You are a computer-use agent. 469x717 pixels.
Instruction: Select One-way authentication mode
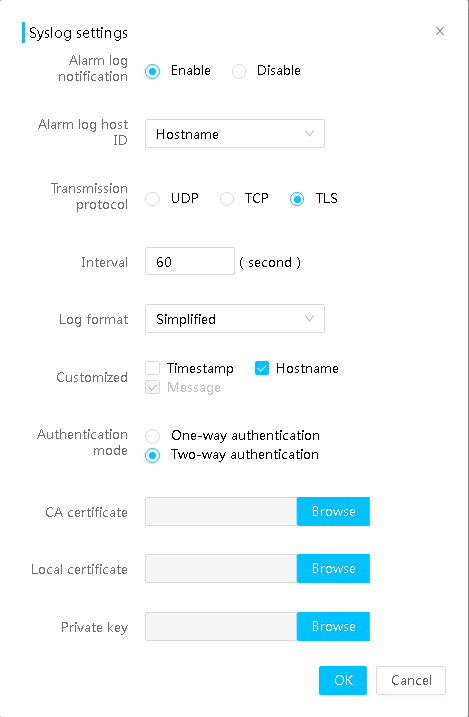coord(153,436)
